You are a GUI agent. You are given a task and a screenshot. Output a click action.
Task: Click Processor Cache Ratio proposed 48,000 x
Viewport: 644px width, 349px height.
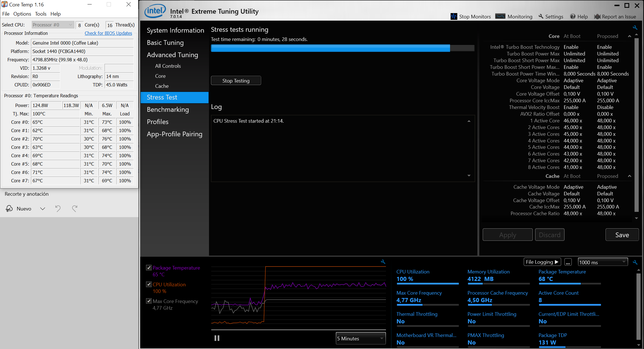pos(606,214)
